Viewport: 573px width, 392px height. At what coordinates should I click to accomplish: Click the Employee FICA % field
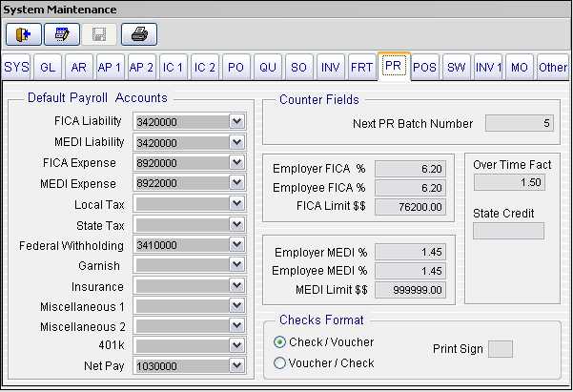[410, 188]
